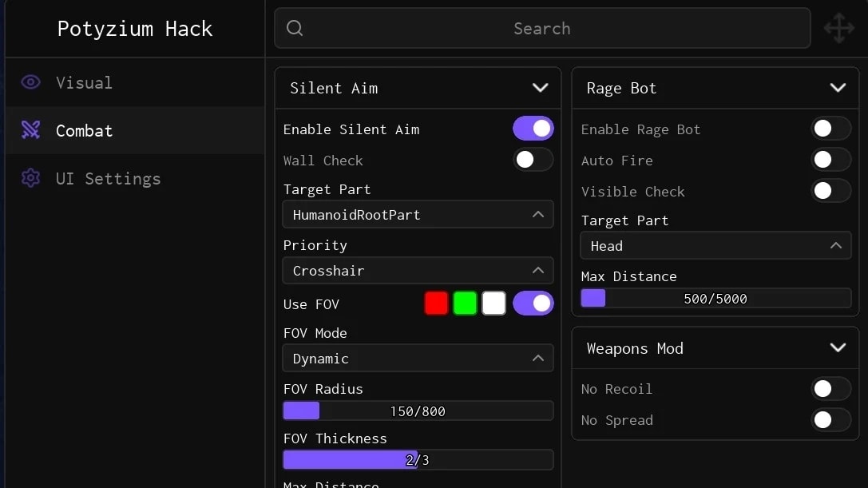
Task: Click the Potyzium Hack title
Action: [134, 29]
